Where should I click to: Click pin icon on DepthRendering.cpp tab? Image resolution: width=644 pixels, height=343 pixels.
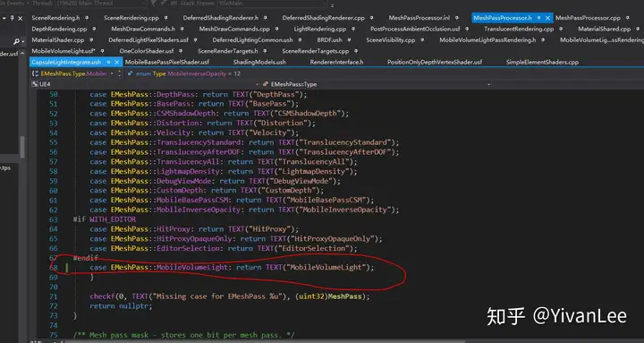94,30
